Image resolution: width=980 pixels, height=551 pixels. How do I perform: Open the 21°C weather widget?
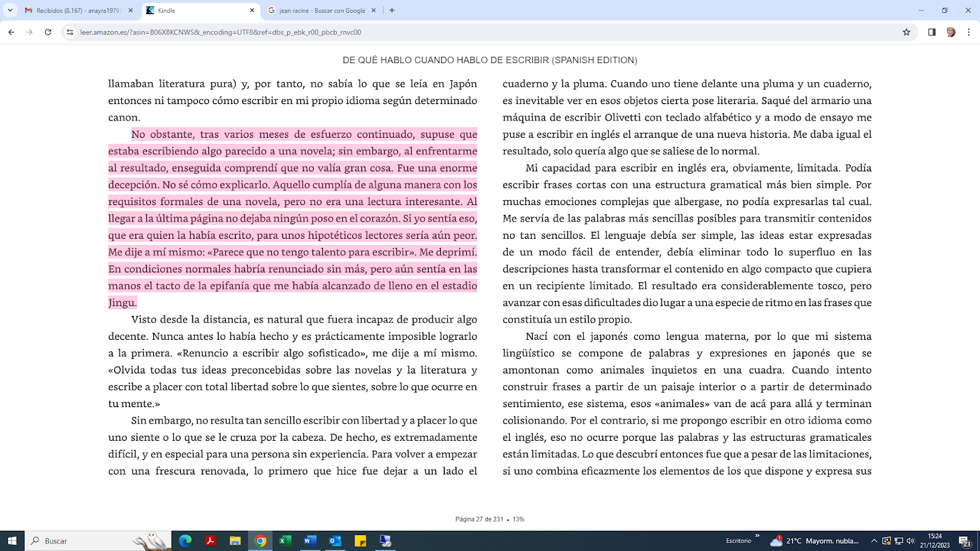coord(815,541)
